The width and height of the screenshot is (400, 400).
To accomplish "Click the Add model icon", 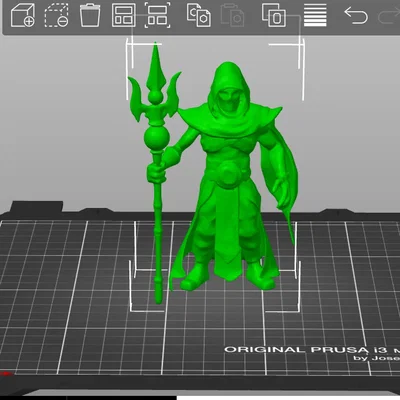I will pyautogui.click(x=23, y=15).
